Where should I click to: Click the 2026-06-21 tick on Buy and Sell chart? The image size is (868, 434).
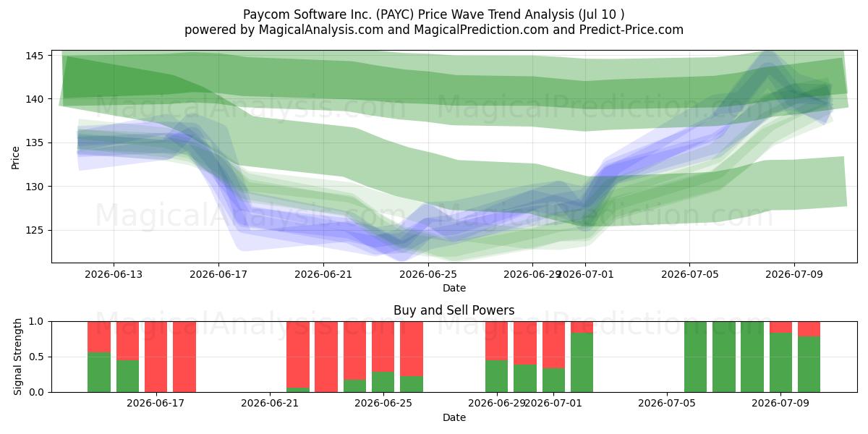click(x=269, y=404)
